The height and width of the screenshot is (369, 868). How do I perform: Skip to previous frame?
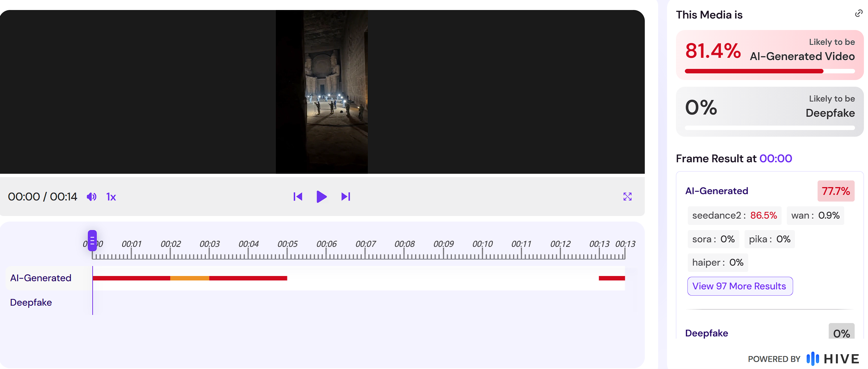[x=298, y=196]
